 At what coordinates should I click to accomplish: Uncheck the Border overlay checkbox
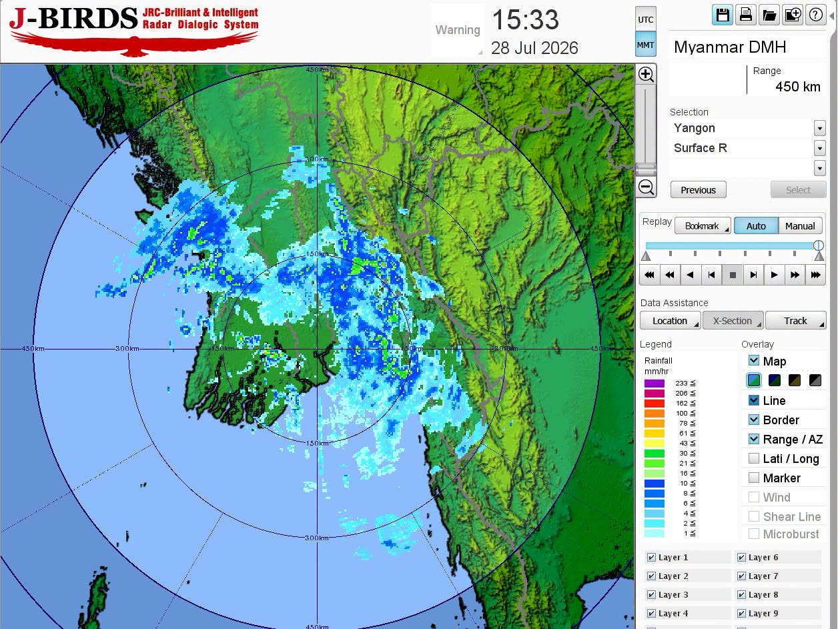(x=754, y=420)
